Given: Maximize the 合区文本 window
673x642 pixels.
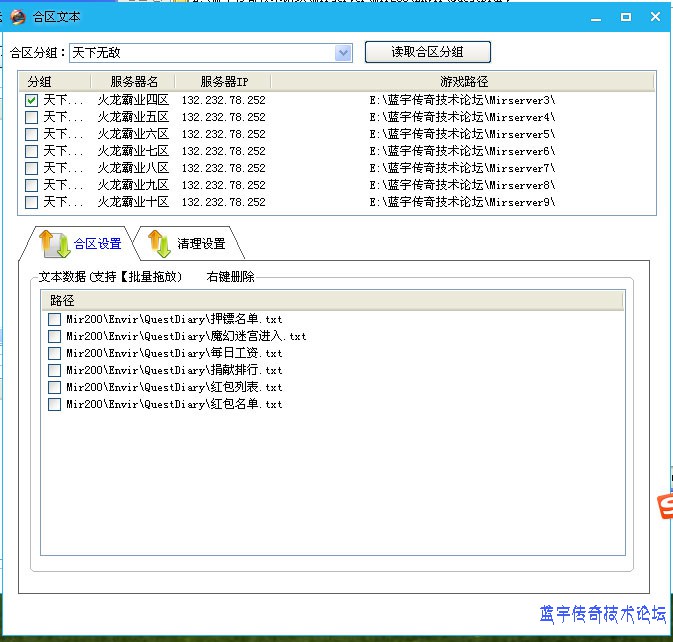Looking at the screenshot, I should [625, 17].
